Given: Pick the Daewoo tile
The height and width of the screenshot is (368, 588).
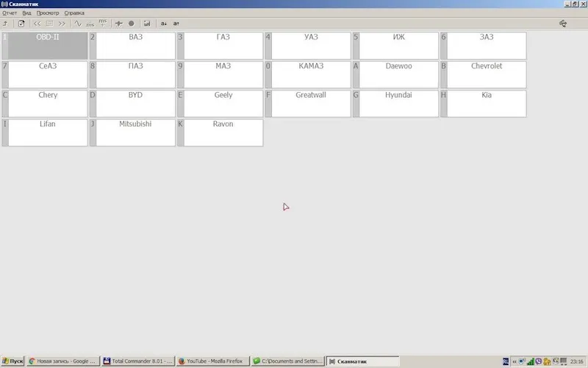Looking at the screenshot, I should point(395,75).
